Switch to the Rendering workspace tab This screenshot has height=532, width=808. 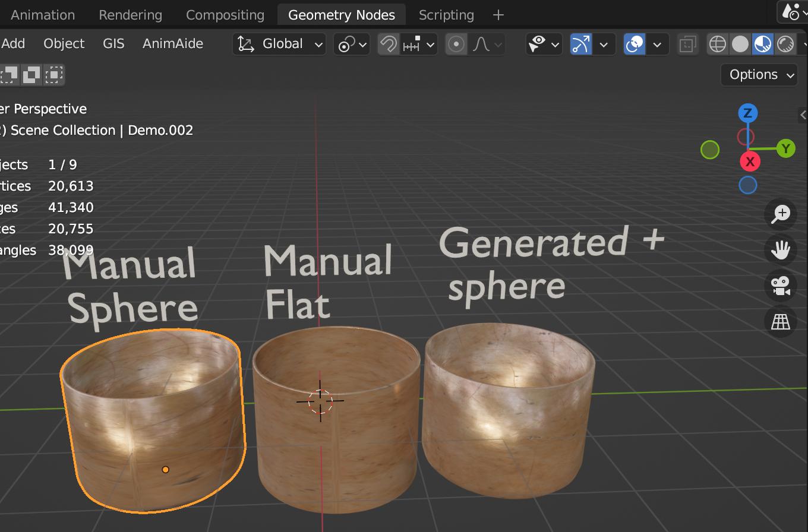(x=130, y=15)
